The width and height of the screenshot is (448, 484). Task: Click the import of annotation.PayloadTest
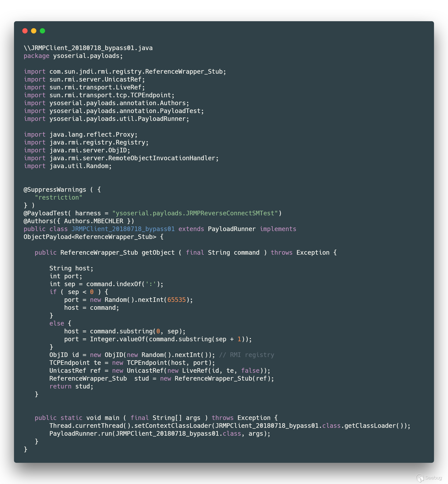[x=114, y=111]
